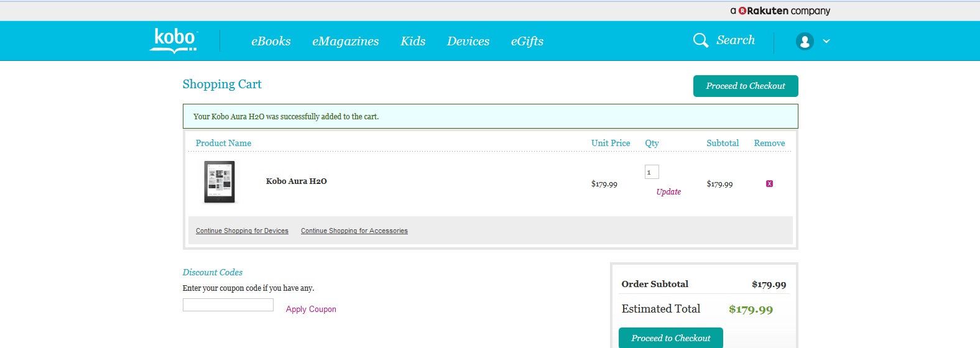Click the Apply Coupon link
This screenshot has width=980, height=348.
coord(311,309)
